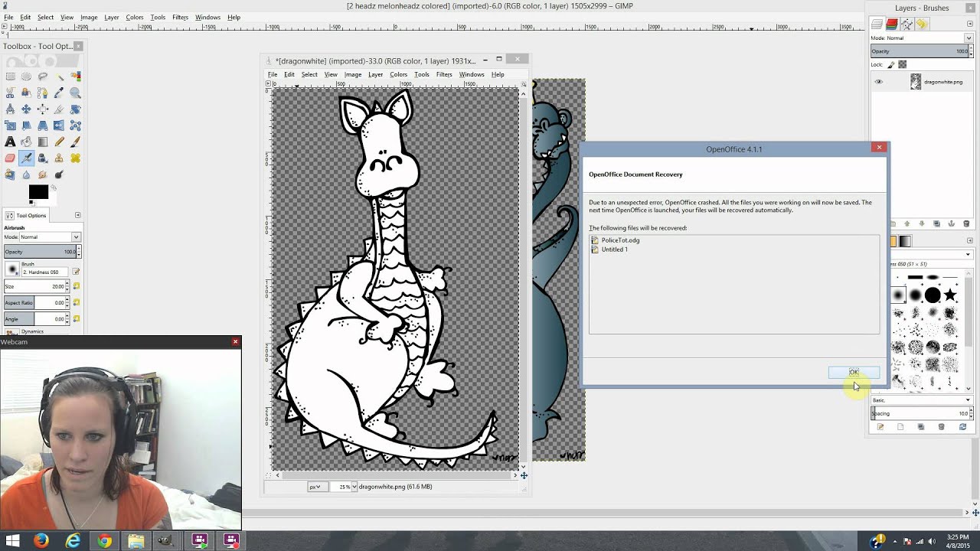
Task: Select the Rectangle Select tool in Toolbox
Action: [10, 77]
